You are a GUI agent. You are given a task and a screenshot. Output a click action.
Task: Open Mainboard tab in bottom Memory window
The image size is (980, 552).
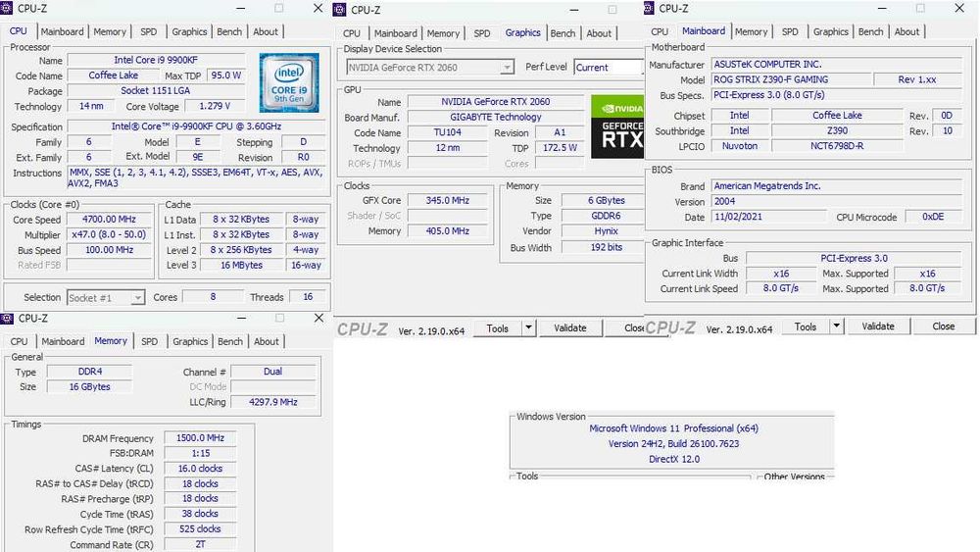pos(63,341)
